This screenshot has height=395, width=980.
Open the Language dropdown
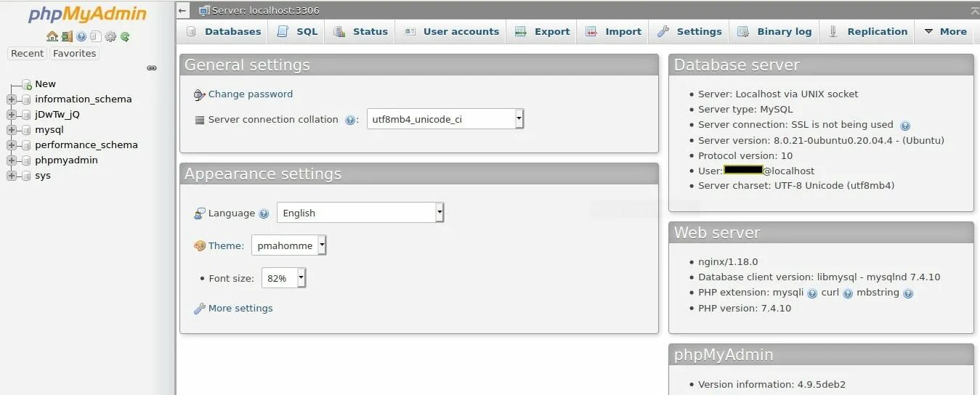pos(360,213)
